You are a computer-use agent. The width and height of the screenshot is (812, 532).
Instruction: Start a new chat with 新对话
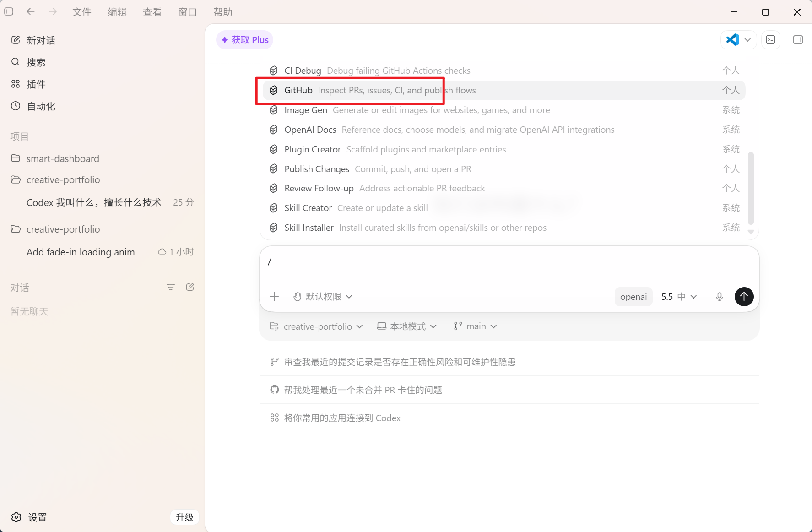pos(103,40)
